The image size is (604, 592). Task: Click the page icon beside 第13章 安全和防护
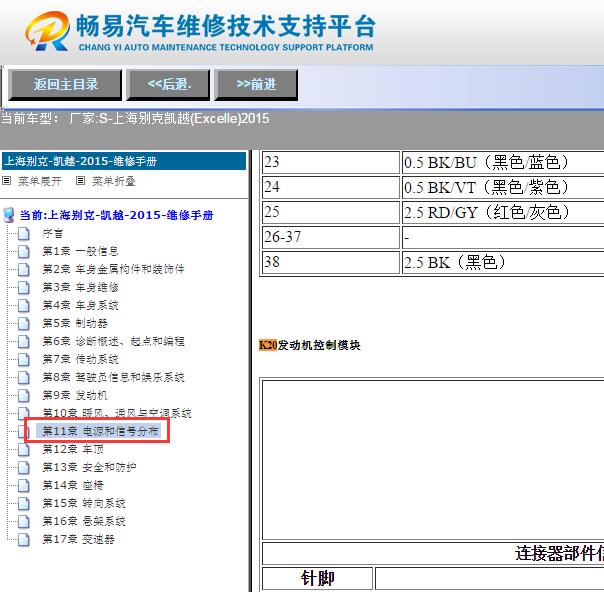[23, 467]
